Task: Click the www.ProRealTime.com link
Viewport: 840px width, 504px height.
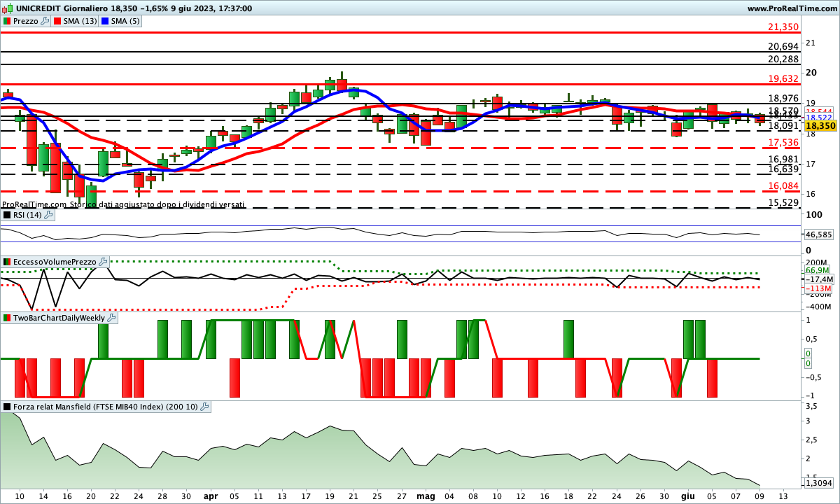Action: (791, 8)
